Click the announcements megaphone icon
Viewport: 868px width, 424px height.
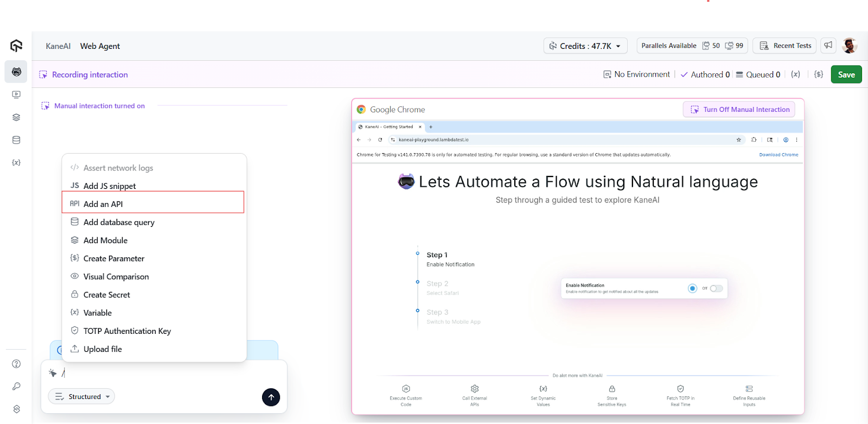[828, 46]
